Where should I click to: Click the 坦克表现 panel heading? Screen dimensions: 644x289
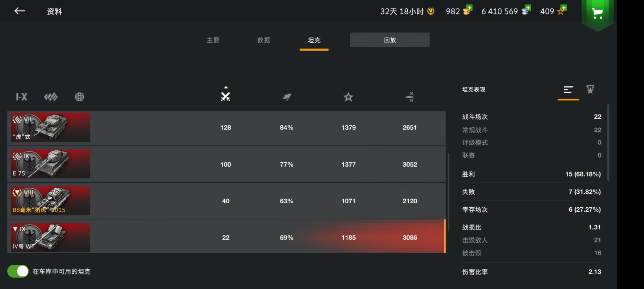(474, 90)
